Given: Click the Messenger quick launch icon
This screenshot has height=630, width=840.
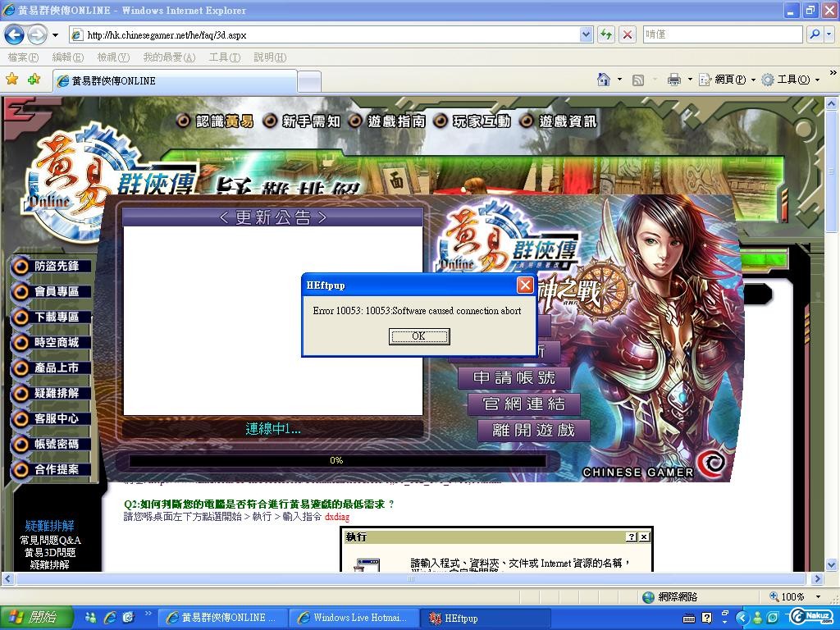Looking at the screenshot, I should [x=91, y=618].
